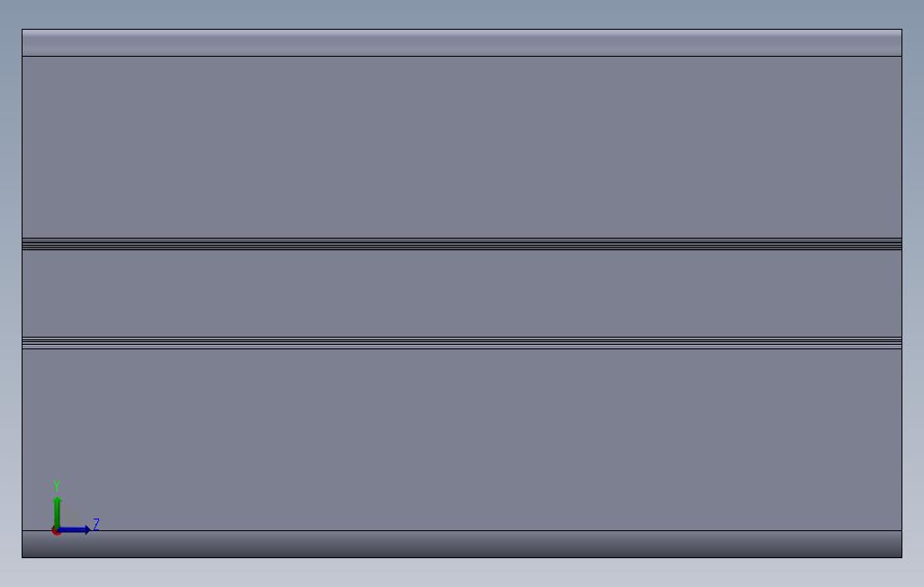
Task: Pick the lower groove line cluster
Action: 462,343
